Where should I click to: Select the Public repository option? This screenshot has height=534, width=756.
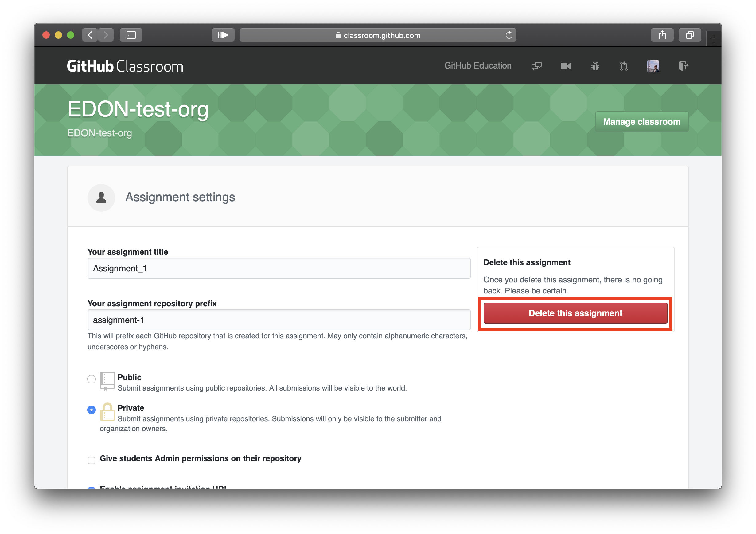91,379
